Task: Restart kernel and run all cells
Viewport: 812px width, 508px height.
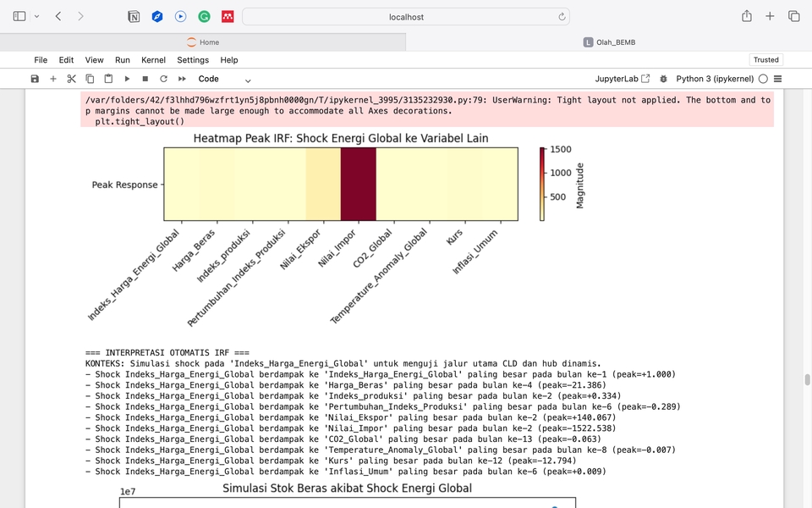Action: point(182,79)
